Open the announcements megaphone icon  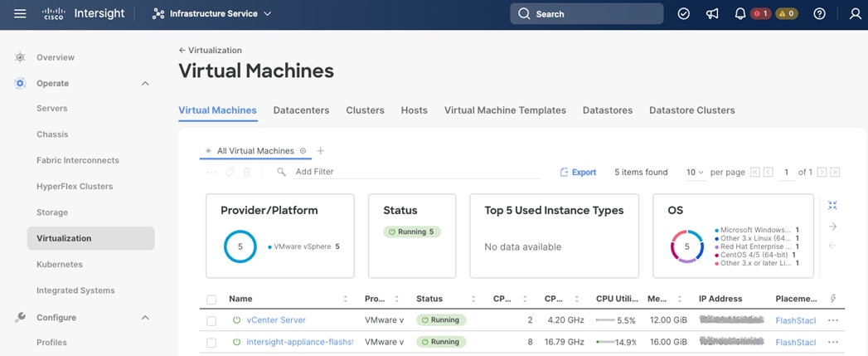coord(712,14)
